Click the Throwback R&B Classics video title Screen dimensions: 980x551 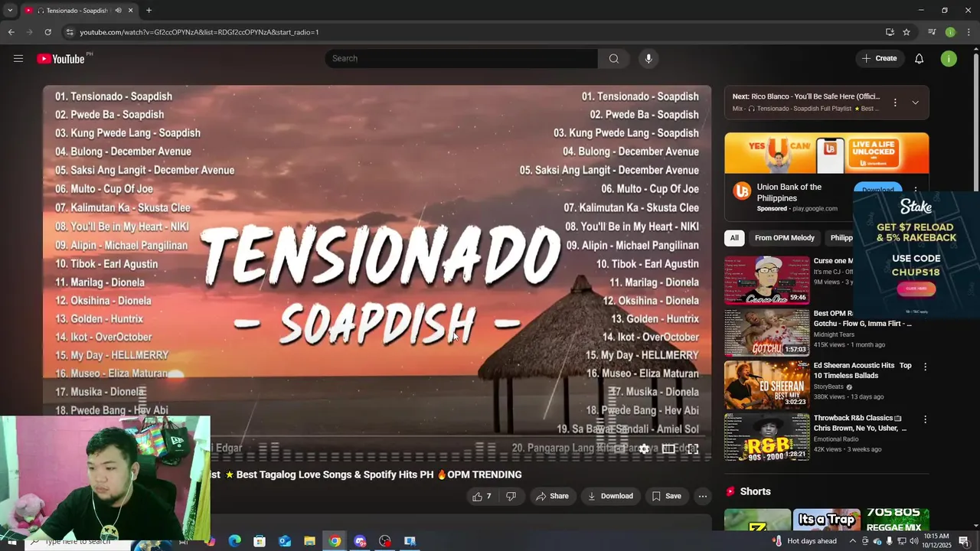[x=860, y=423]
